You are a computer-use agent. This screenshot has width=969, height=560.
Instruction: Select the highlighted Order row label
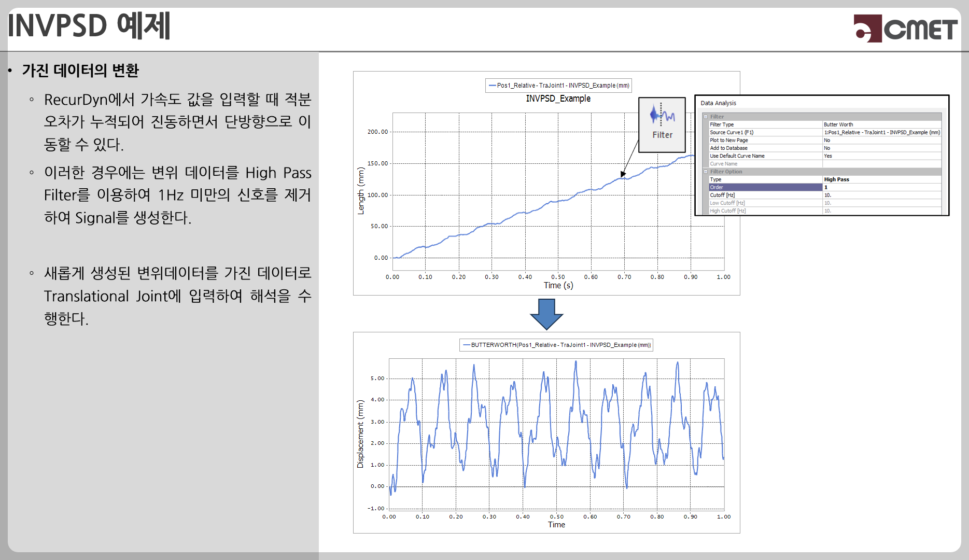coord(765,187)
